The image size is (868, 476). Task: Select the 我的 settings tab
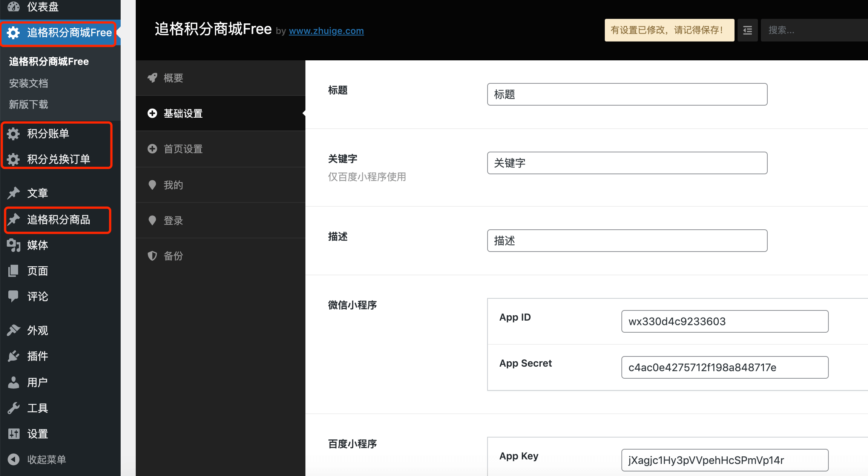pyautogui.click(x=173, y=185)
